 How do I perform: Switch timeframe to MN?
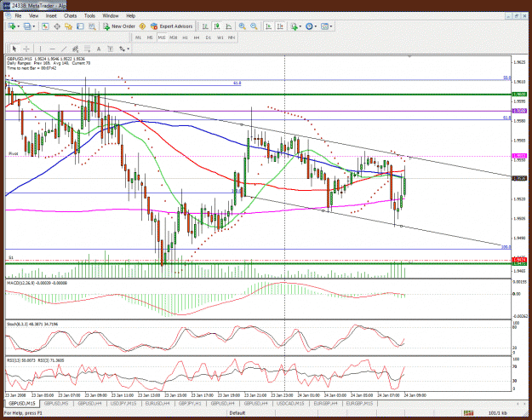tap(232, 37)
